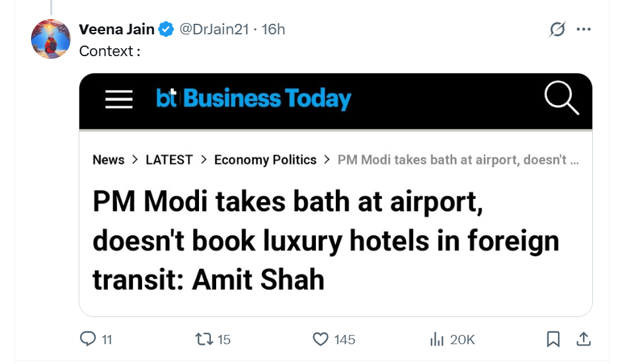Viewport: 626px width, 364px height.
Task: Reply to the post via comment icon
Action: [88, 339]
